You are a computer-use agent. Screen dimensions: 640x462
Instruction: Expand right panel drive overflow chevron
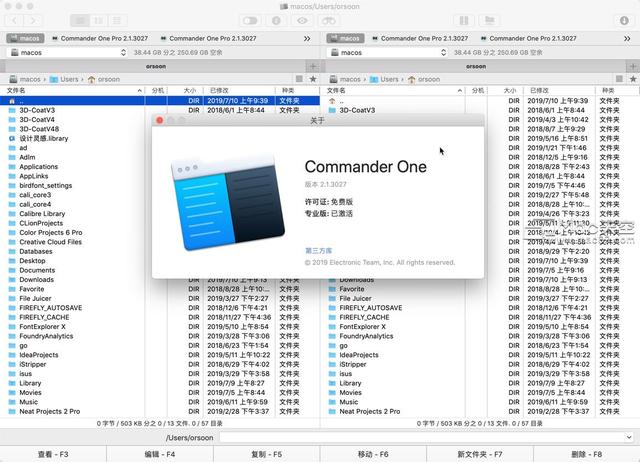[627, 38]
